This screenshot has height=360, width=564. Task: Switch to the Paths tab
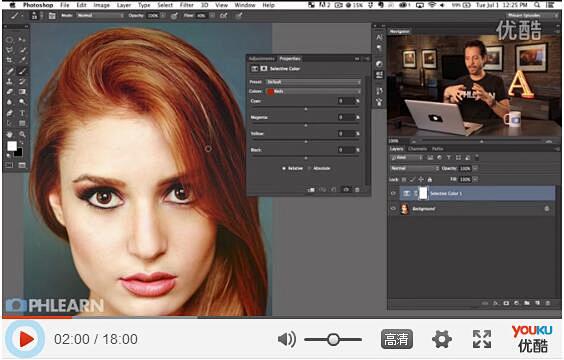coord(437,149)
